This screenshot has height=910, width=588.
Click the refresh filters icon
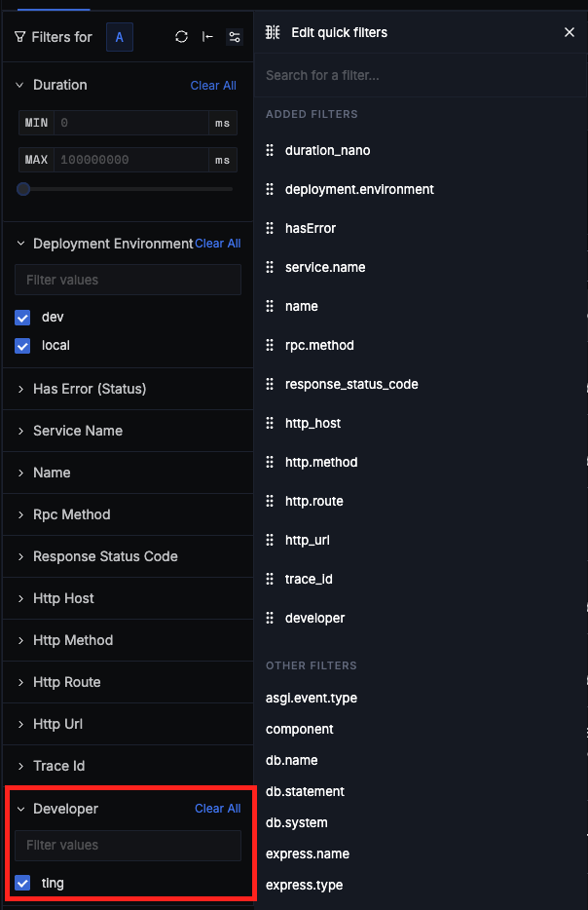click(181, 37)
